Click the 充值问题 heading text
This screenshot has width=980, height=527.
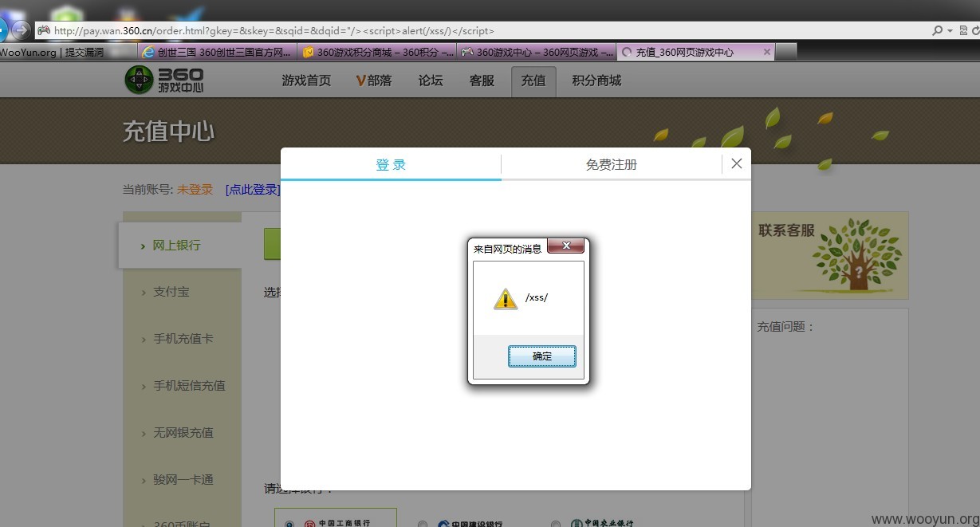[785, 327]
